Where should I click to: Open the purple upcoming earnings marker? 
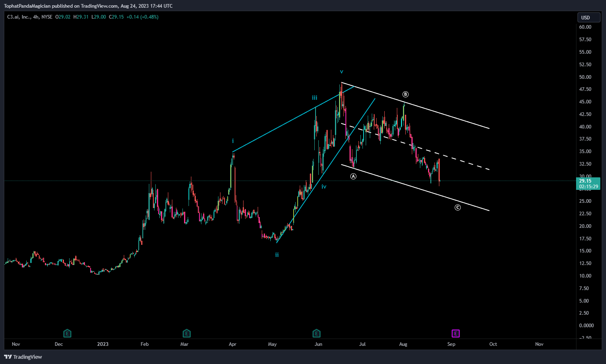click(x=456, y=333)
